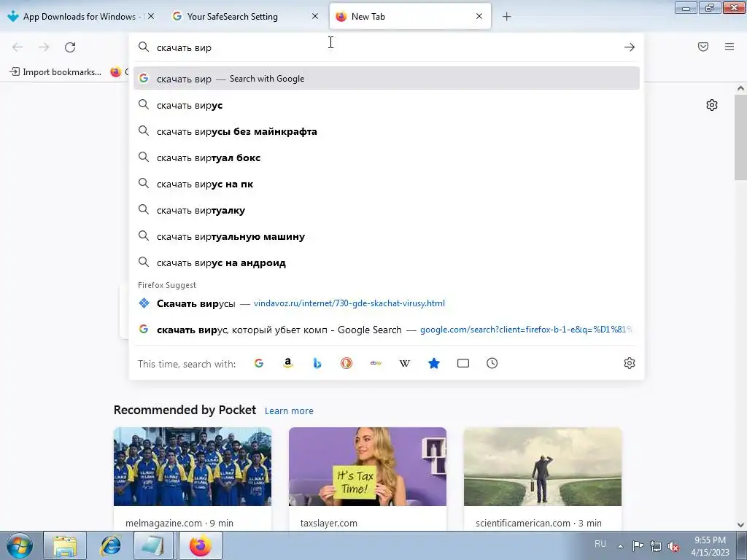The width and height of the screenshot is (747, 560).
Task: Open clock showing 9:55 PM
Action: [x=710, y=546]
